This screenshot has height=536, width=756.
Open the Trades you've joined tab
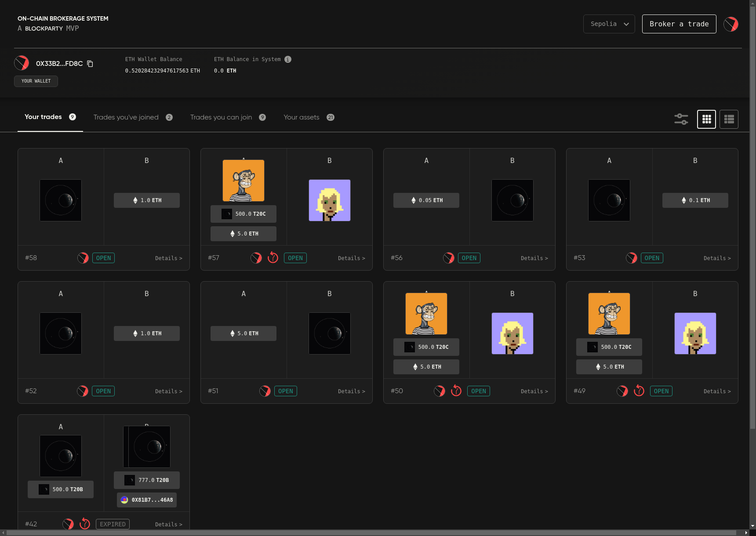(x=126, y=117)
